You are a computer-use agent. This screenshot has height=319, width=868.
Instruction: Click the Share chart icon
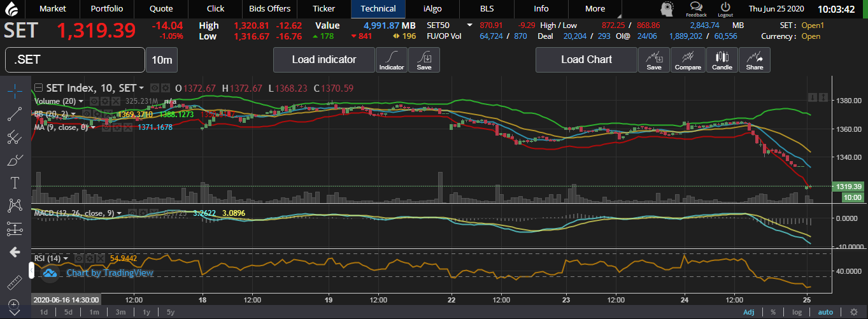(754, 60)
